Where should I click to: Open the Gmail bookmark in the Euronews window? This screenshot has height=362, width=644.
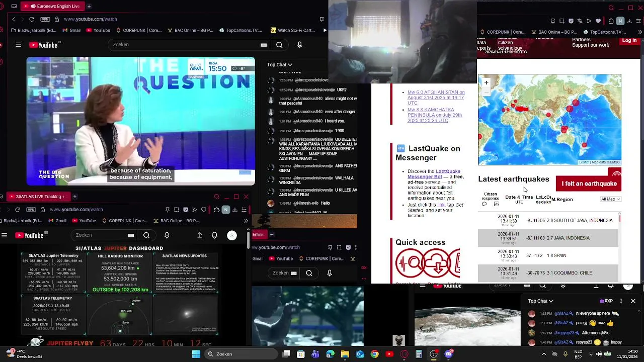[x=71, y=30]
